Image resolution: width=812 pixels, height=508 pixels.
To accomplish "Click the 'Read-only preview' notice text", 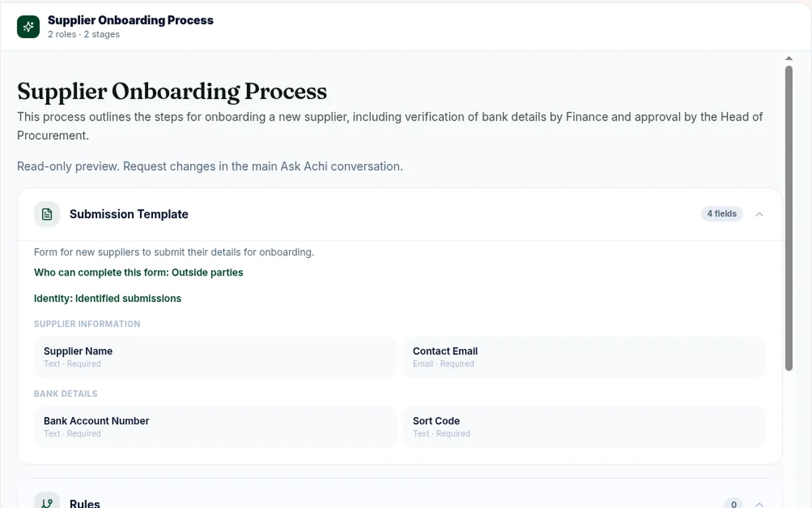I will (x=210, y=166).
